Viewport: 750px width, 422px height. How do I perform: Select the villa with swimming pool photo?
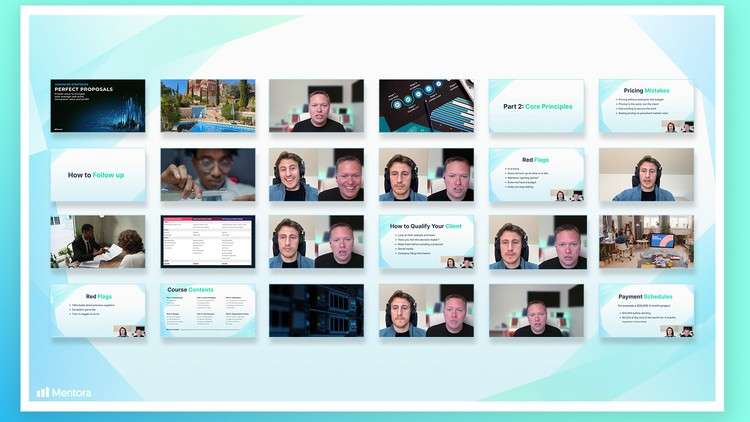tap(208, 106)
